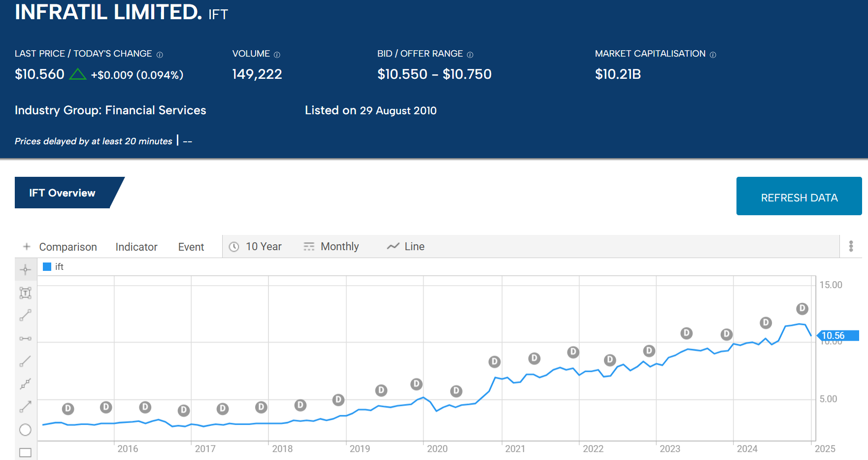Click the 5.00 label on price axis
The height and width of the screenshot is (460, 868).
[828, 399]
